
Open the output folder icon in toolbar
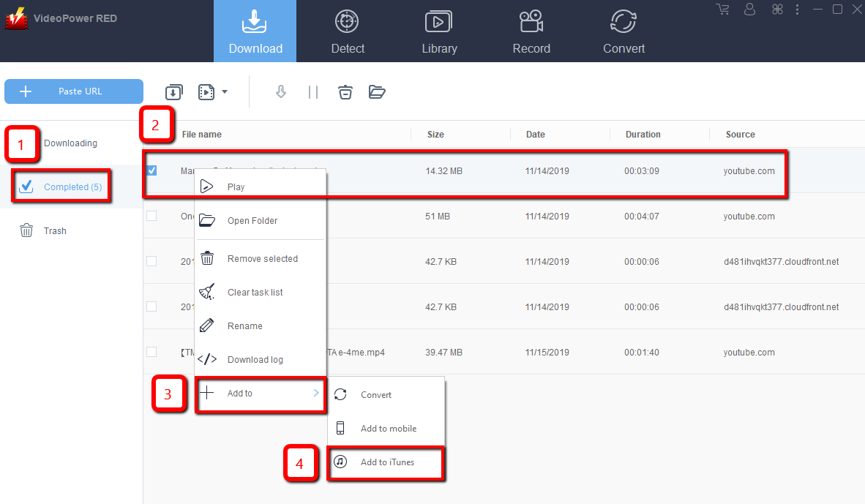(x=377, y=92)
